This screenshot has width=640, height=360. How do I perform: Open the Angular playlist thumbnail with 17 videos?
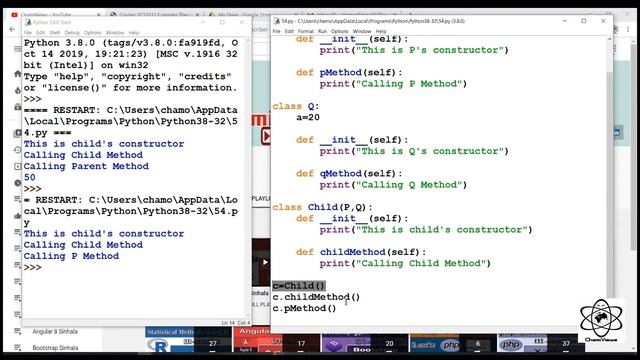coord(276,340)
